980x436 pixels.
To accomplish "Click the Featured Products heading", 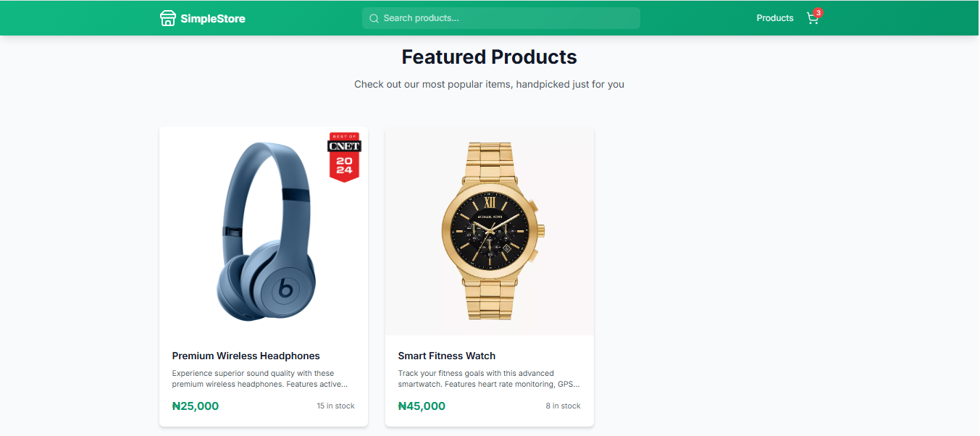I will pyautogui.click(x=489, y=56).
